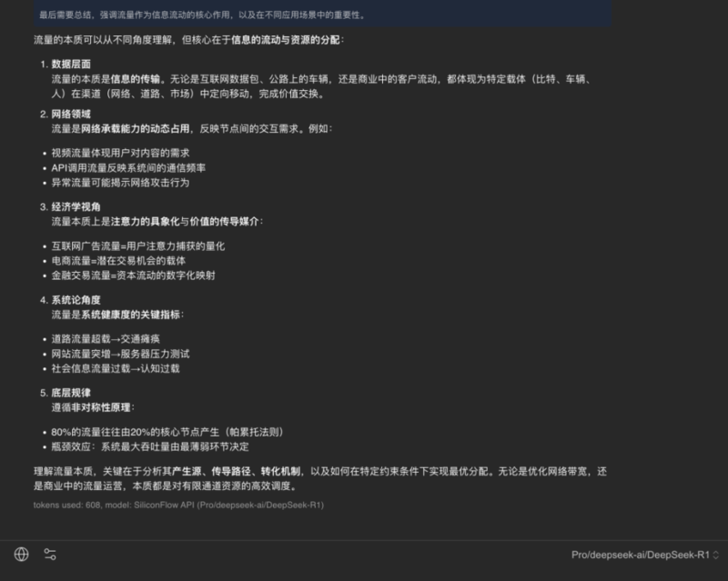Click the heading 底层规律
The height and width of the screenshot is (581, 728).
point(70,393)
